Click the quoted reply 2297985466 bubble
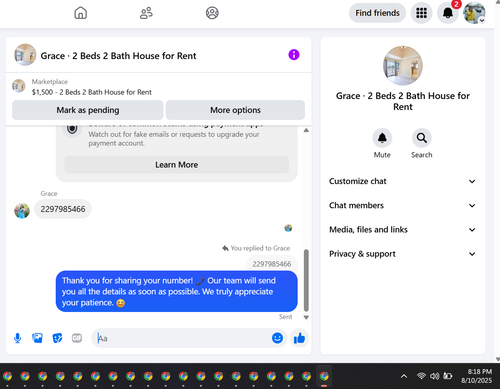The image size is (500, 389). tap(272, 264)
